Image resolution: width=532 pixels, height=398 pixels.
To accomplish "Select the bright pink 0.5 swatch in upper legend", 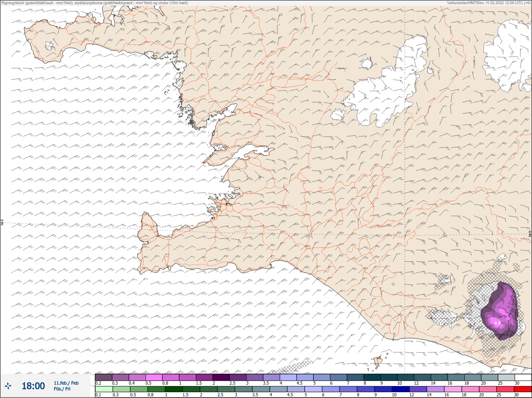I will pyautogui.click(x=154, y=377).
